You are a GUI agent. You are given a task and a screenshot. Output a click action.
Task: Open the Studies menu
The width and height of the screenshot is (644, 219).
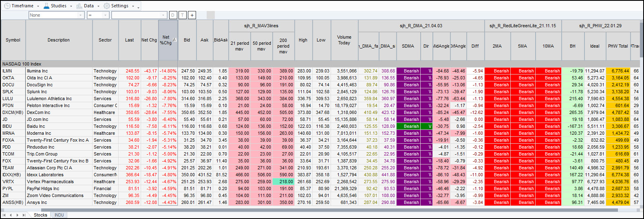point(58,6)
